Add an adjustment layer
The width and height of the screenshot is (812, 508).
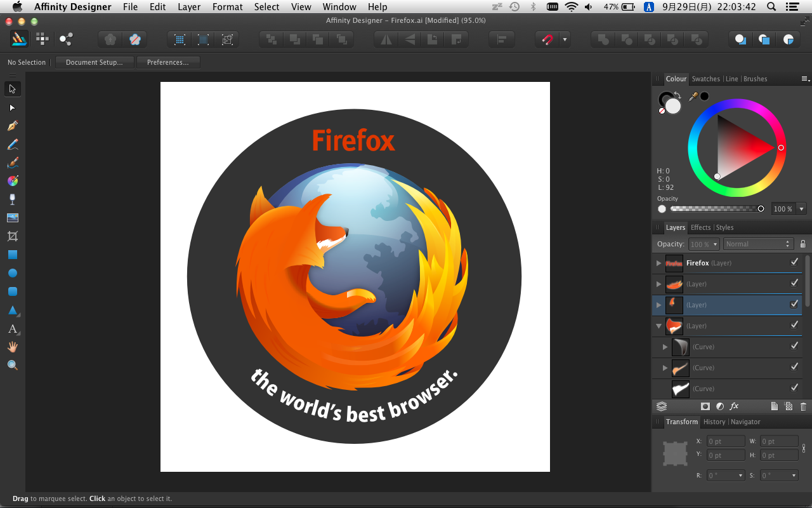click(720, 406)
